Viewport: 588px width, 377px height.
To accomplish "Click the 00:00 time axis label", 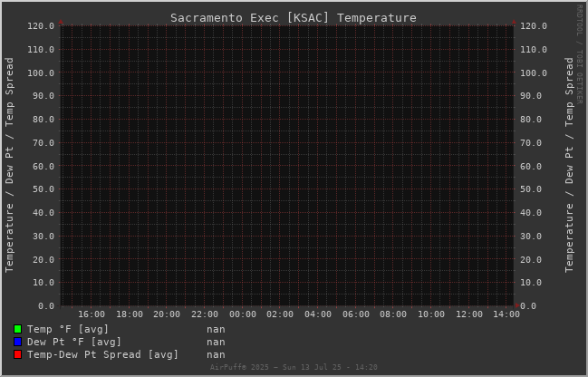I will tap(243, 314).
